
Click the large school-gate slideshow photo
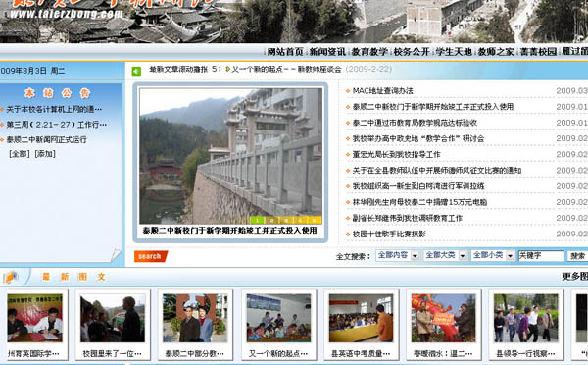pos(230,156)
